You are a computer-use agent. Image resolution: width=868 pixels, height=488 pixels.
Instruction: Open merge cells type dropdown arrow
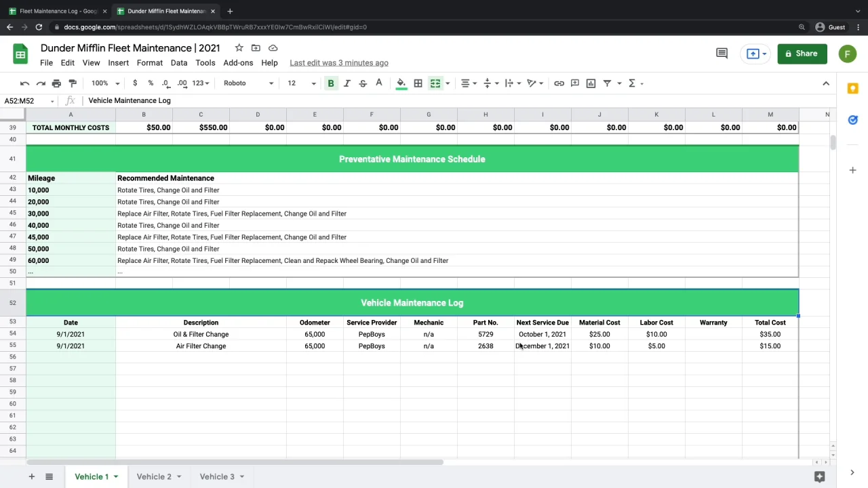pos(448,83)
